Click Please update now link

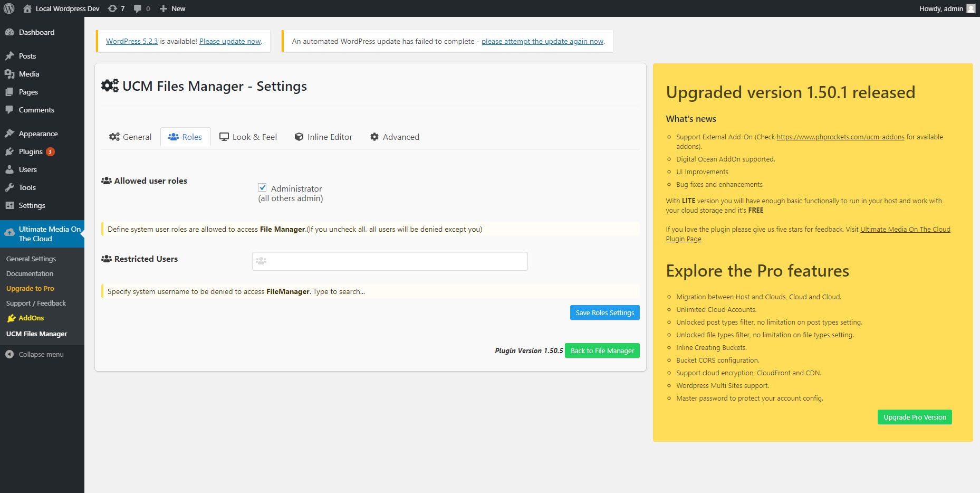[x=230, y=41]
